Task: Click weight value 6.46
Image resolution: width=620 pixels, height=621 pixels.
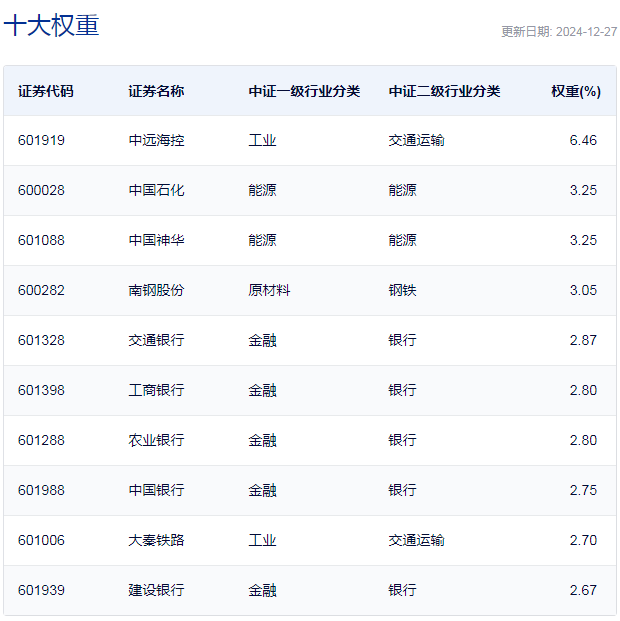Action: pyautogui.click(x=583, y=140)
